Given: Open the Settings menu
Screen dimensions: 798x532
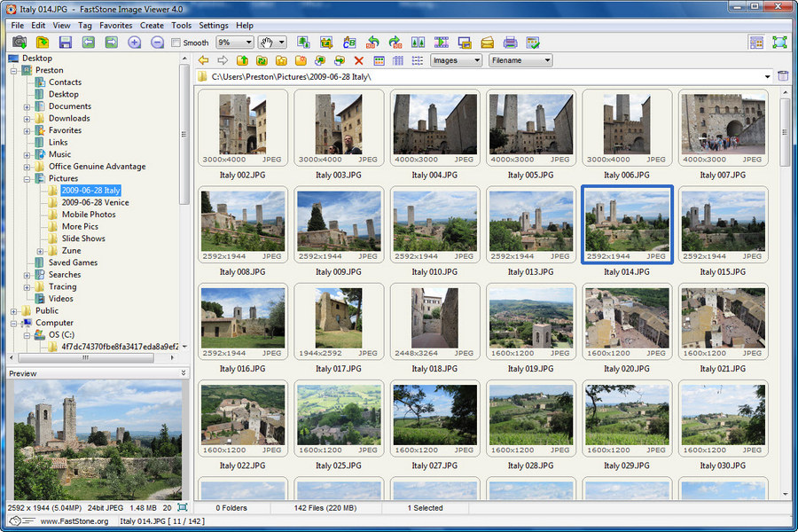Looking at the screenshot, I should click(214, 26).
